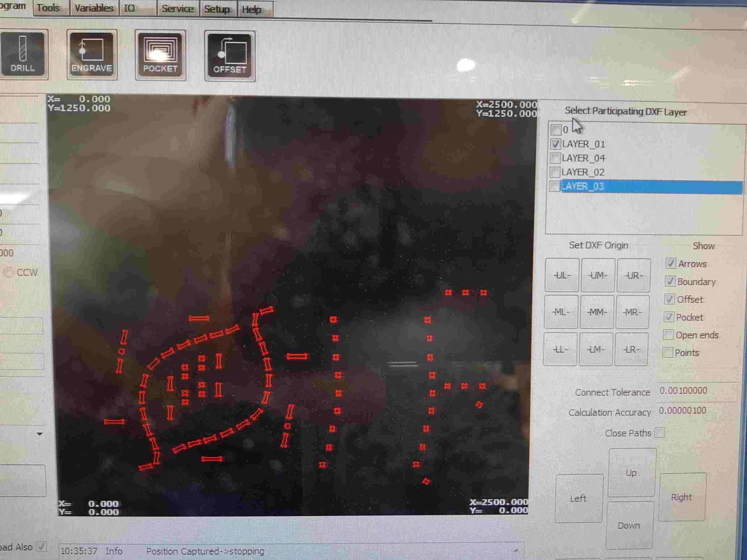Select the ENGRAVE operation icon

pos(92,55)
